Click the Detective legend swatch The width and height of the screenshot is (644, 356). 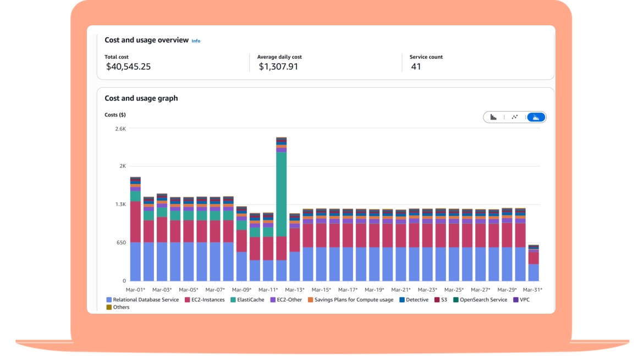coord(402,300)
